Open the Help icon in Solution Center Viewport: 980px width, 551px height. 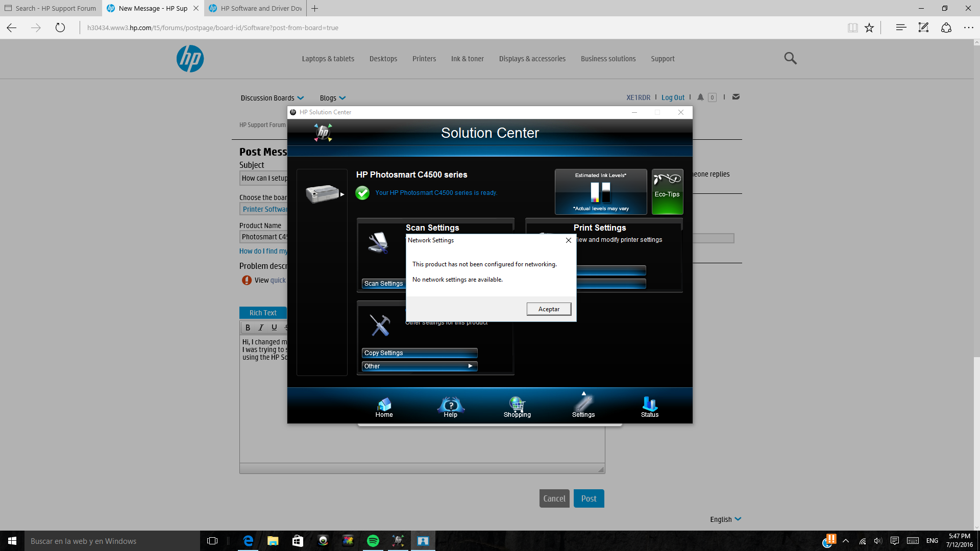[450, 407]
